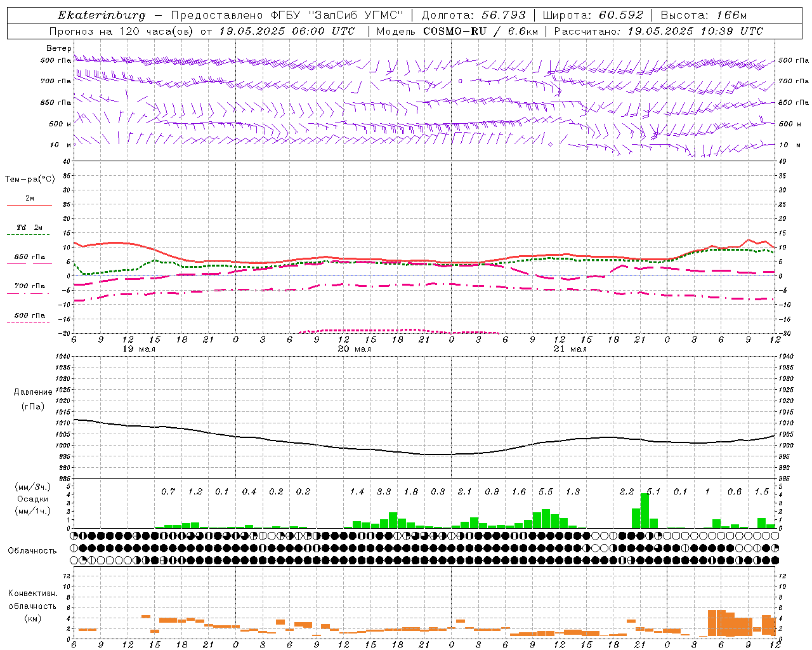
Task: Click the 'Давление' pressure panel label
Action: point(33,392)
